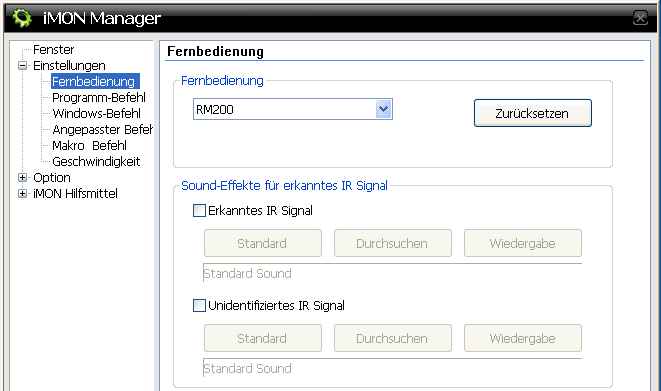Image resolution: width=661 pixels, height=391 pixels.
Task: Open the Angepasster Befehl tree item
Action: [102, 130]
